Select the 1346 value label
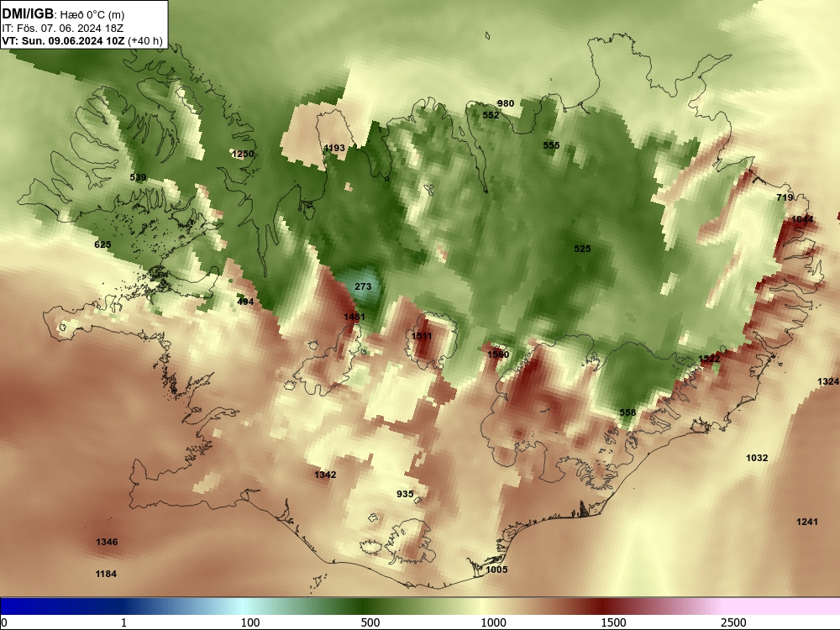Image resolution: width=840 pixels, height=630 pixels. pyautogui.click(x=107, y=542)
